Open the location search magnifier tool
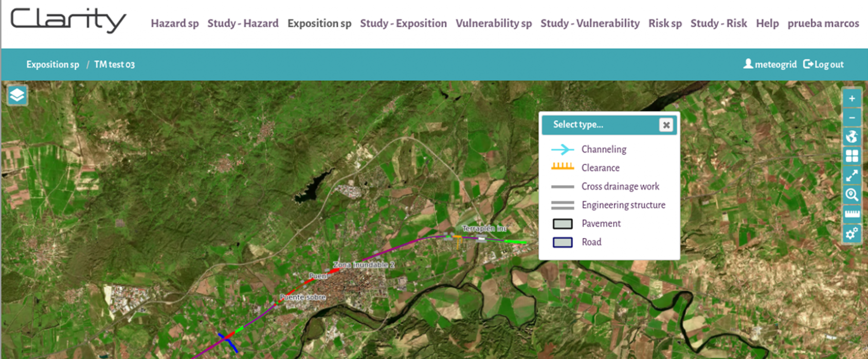Image resolution: width=868 pixels, height=359 pixels. coord(852,195)
